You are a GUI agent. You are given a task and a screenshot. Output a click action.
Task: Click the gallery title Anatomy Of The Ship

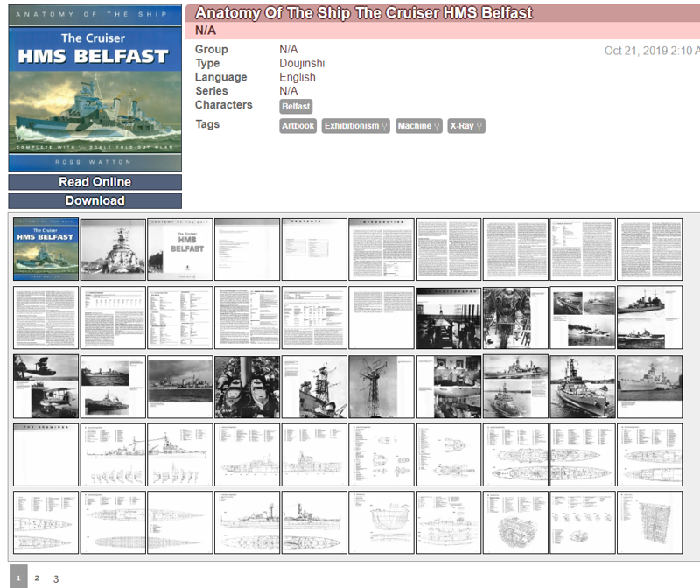click(x=364, y=13)
